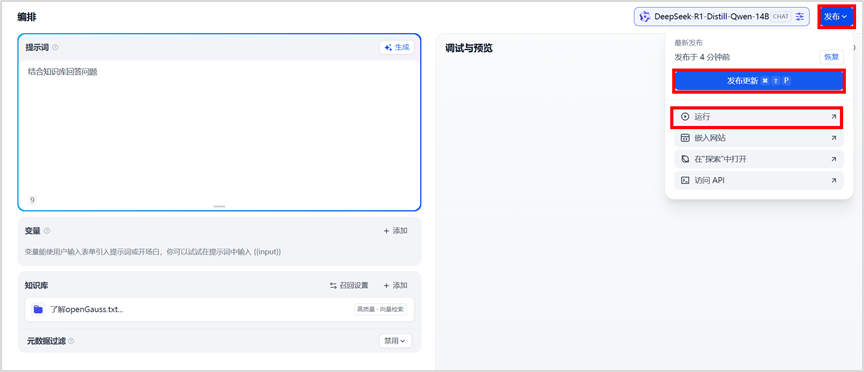Viewport: 864px width, 372px height.
Task: Click the character count badge 9
Action: coord(32,200)
